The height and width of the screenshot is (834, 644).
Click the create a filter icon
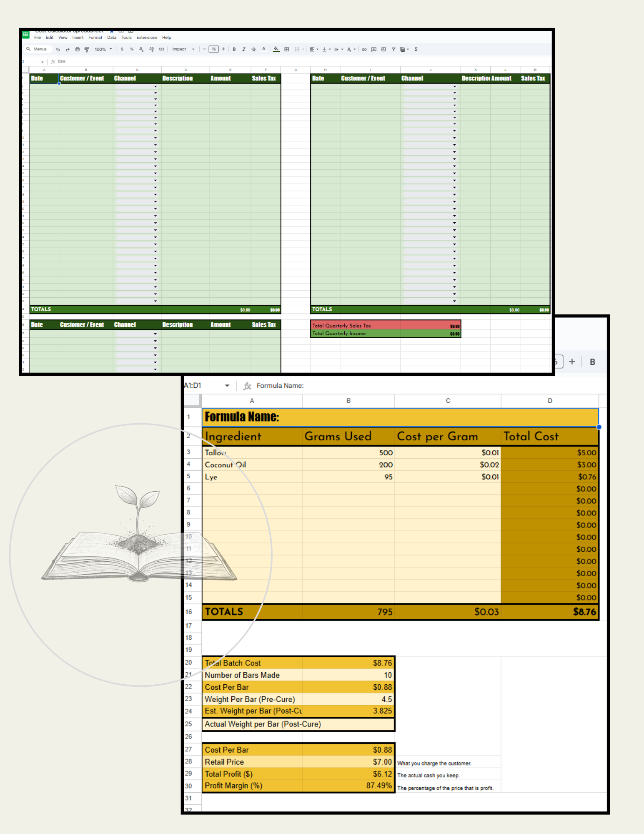[x=393, y=49]
